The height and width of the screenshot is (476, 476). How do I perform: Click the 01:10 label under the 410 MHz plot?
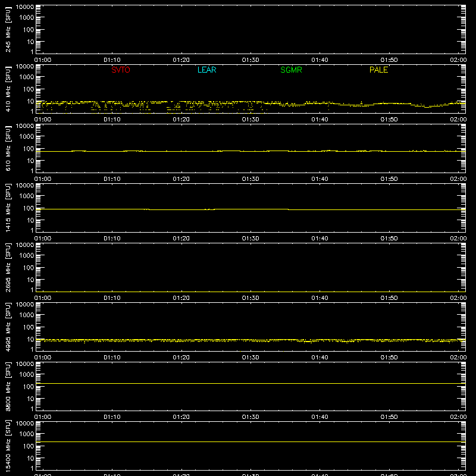click(x=112, y=120)
